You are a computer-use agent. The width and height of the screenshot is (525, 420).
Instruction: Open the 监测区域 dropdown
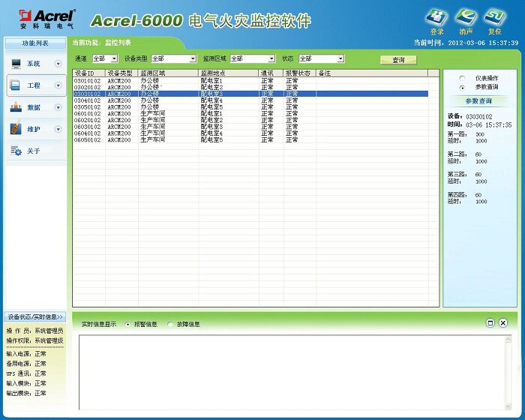271,58
